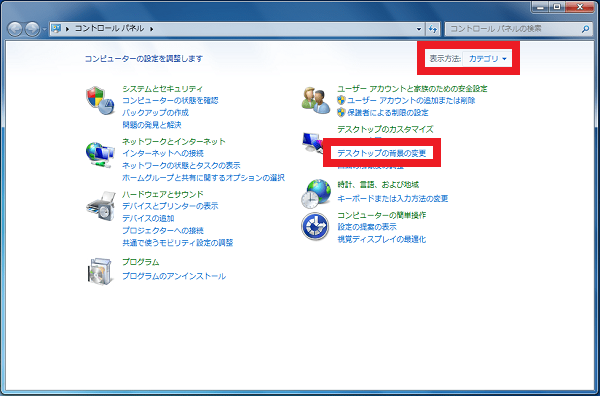Click shield icon beside 保護者による制限の設定
The width and height of the screenshot is (600, 396).
tap(341, 112)
